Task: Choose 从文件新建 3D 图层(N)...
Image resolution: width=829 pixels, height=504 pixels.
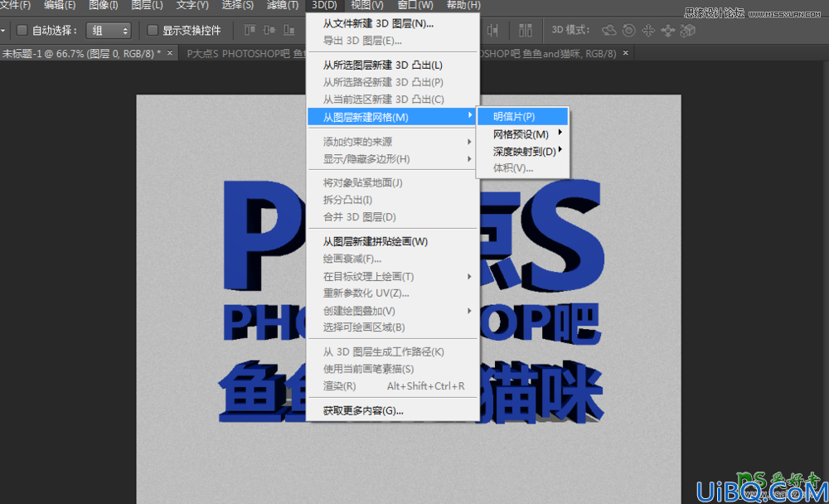Action: (393, 24)
